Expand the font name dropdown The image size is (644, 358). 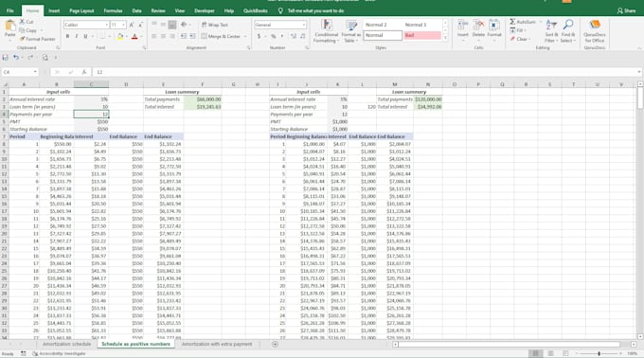[x=106, y=25]
